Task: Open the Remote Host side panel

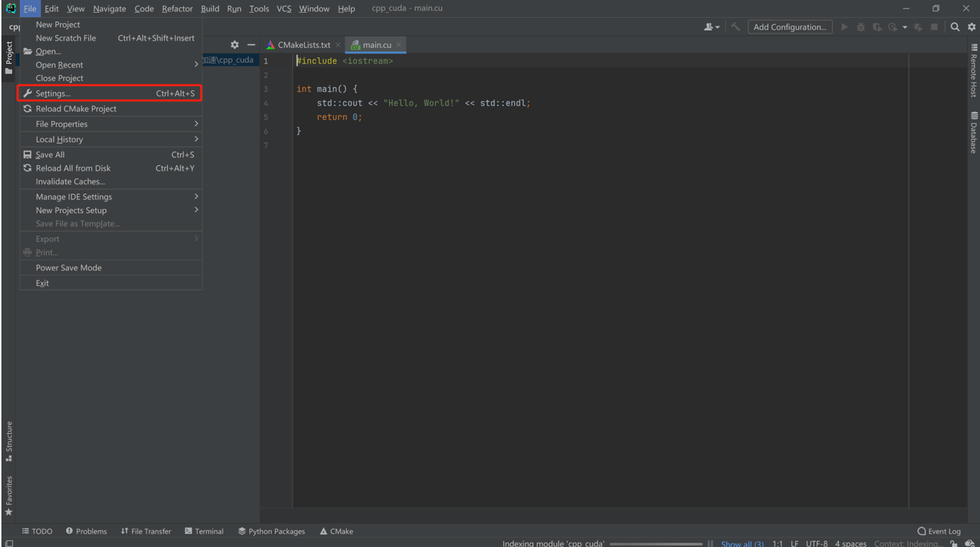Action: click(974, 69)
